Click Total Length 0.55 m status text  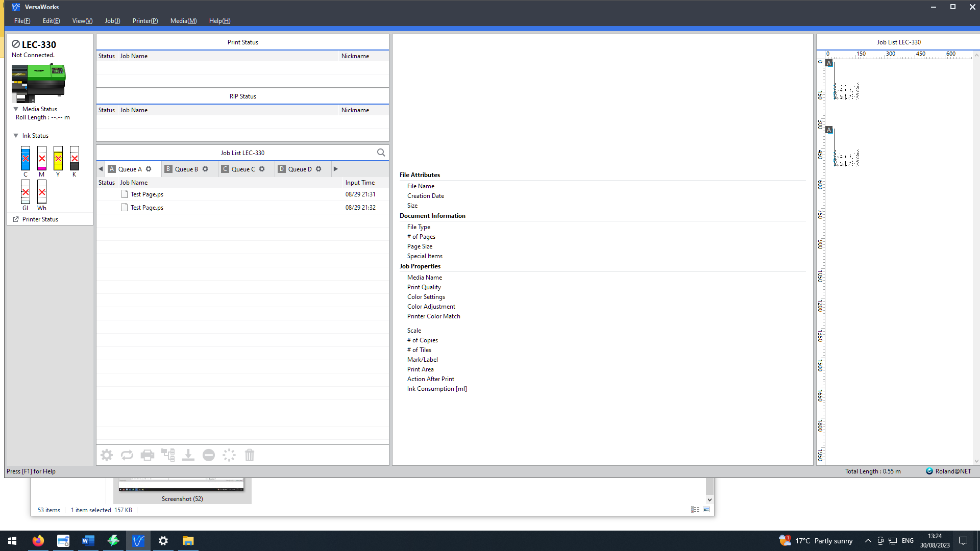coord(873,471)
